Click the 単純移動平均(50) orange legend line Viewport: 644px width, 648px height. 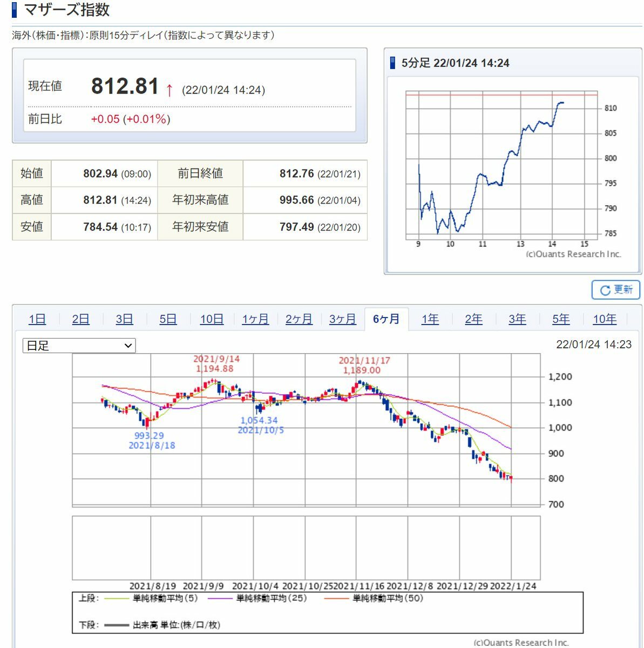[337, 598]
